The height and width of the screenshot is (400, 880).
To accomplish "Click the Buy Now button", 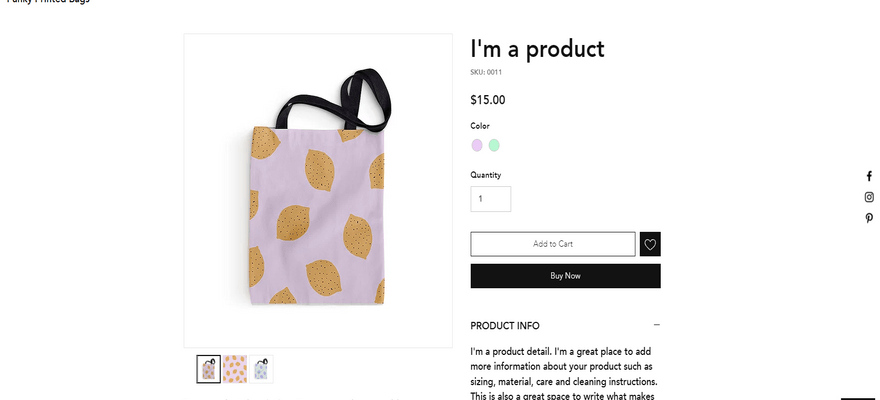I will tap(565, 276).
